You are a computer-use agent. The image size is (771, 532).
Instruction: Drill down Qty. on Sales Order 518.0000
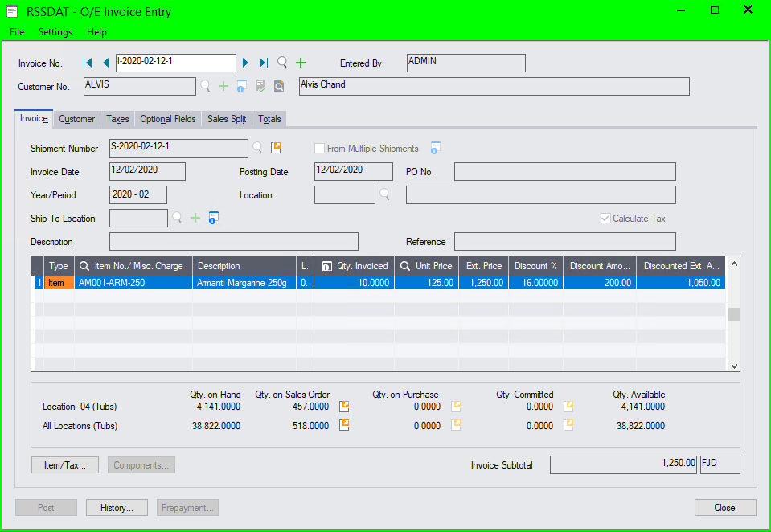click(344, 425)
